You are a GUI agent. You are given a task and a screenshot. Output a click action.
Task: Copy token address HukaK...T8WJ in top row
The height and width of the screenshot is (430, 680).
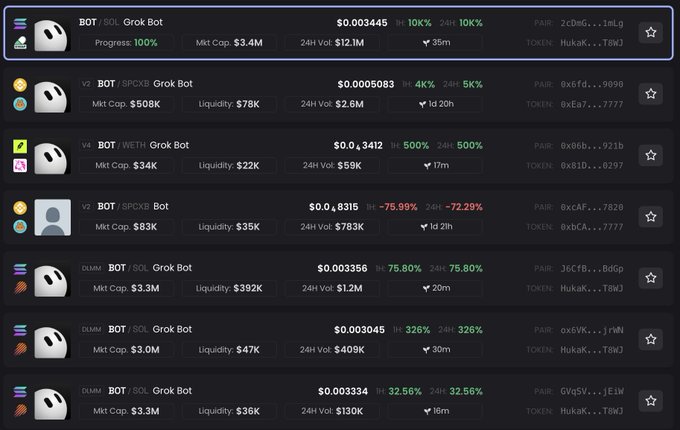click(x=592, y=43)
